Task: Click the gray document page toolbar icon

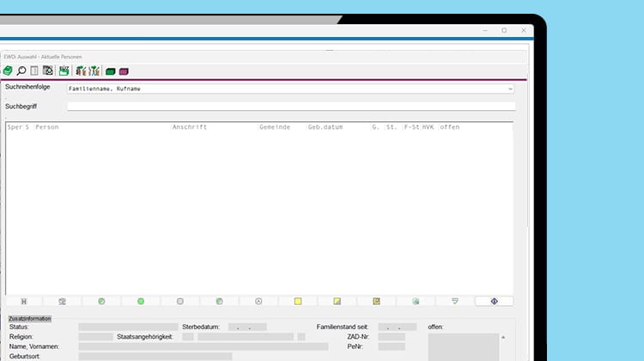Action: (34, 70)
